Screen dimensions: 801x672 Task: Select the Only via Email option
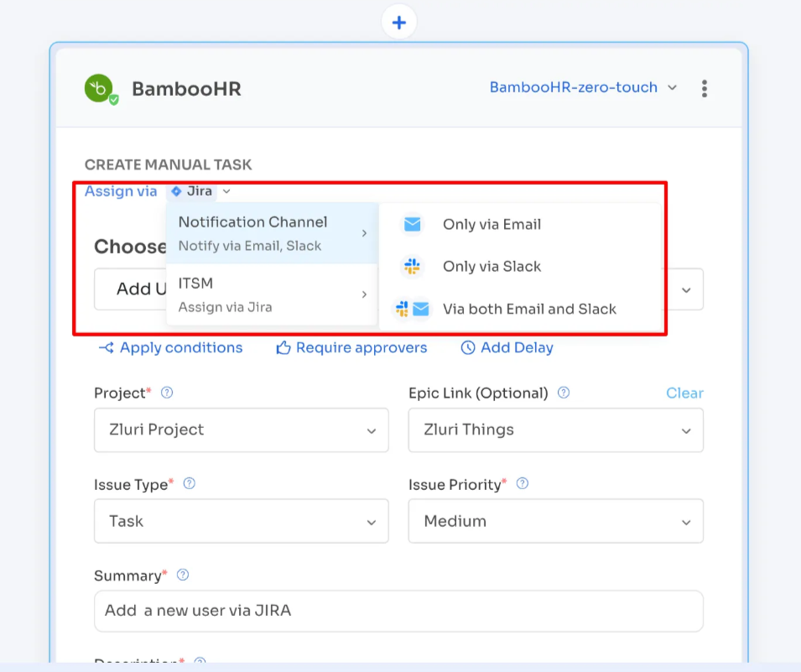(x=492, y=224)
